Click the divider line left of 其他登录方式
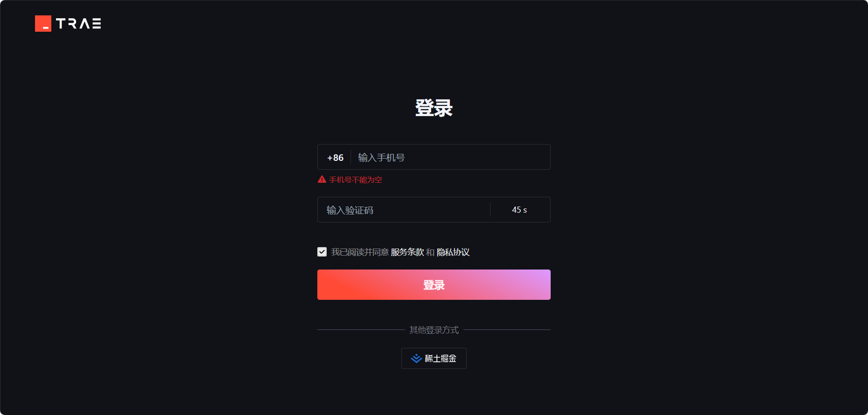 pos(361,330)
